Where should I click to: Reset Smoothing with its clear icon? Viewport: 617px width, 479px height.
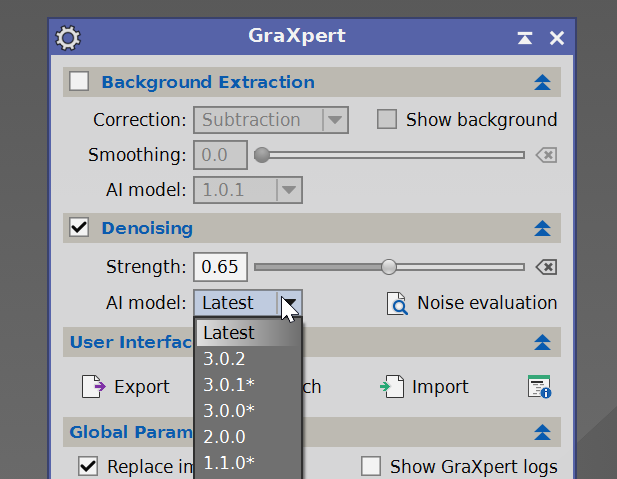546,155
